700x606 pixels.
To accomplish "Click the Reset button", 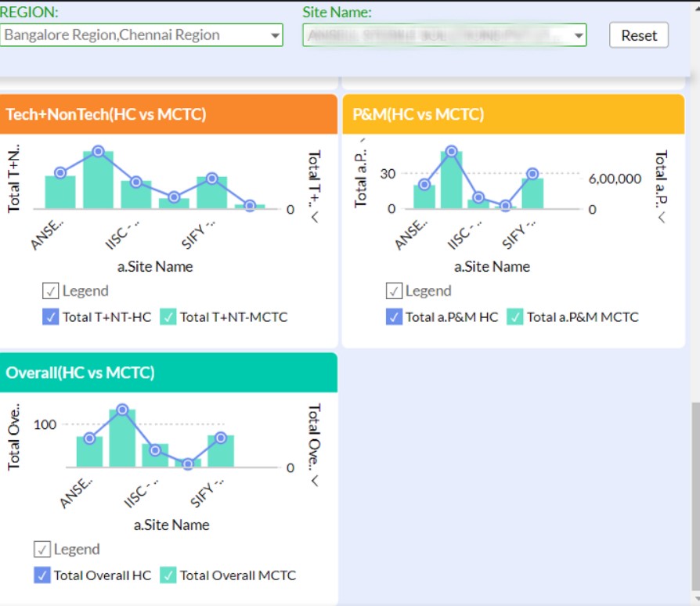I will pyautogui.click(x=639, y=35).
